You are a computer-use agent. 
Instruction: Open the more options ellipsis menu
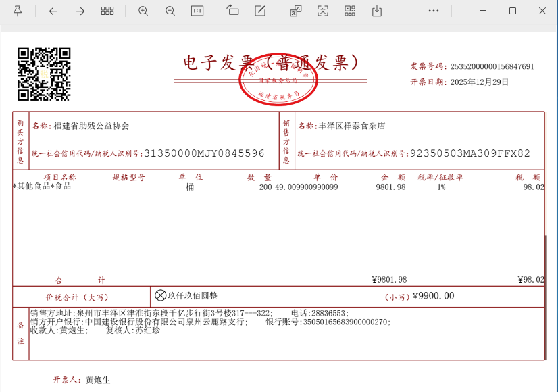click(433, 11)
